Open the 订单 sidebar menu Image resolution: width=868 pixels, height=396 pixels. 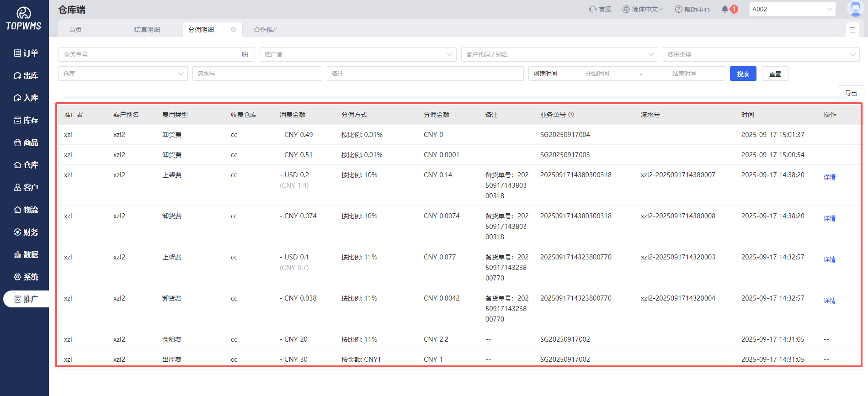pyautogui.click(x=26, y=53)
